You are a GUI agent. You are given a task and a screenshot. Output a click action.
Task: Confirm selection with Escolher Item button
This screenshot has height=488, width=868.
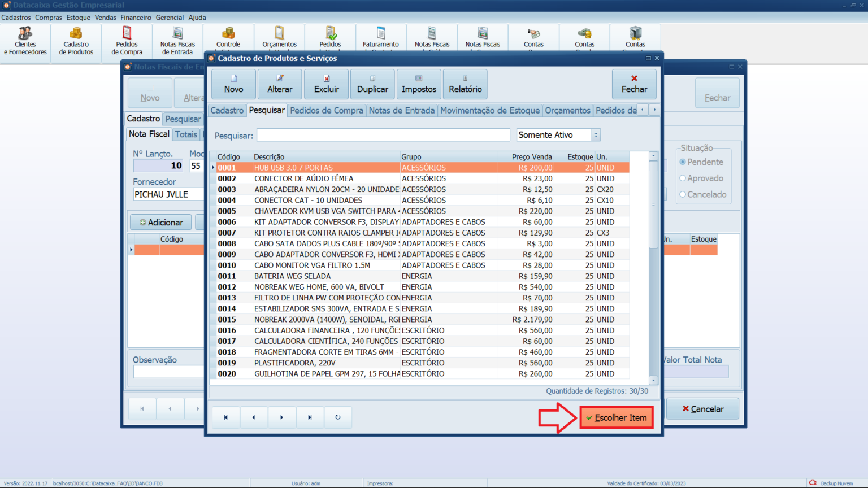tap(617, 417)
